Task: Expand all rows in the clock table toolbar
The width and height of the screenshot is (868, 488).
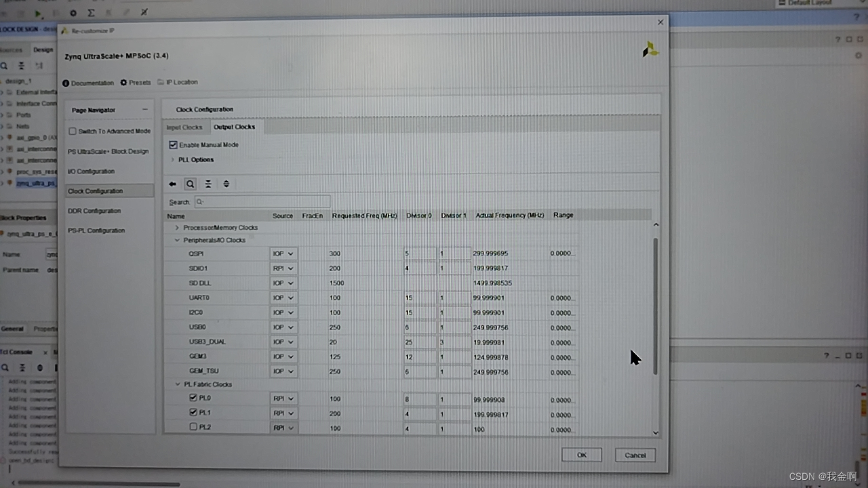Action: click(226, 184)
